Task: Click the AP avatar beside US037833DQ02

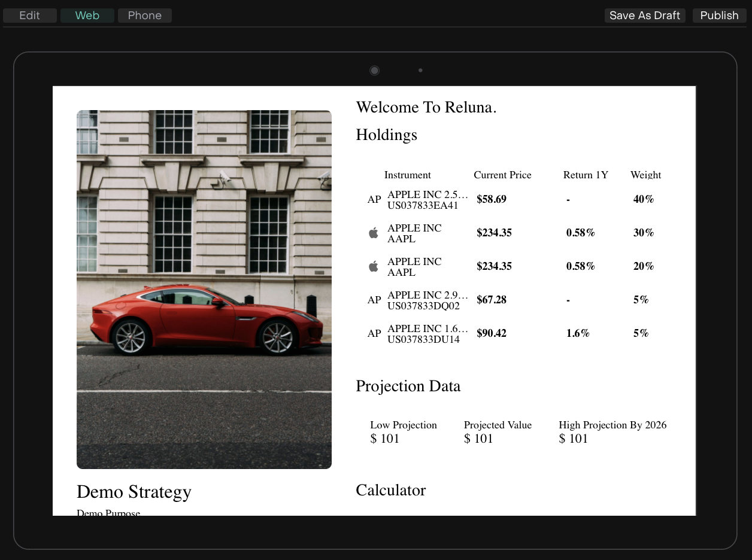Action: point(374,300)
